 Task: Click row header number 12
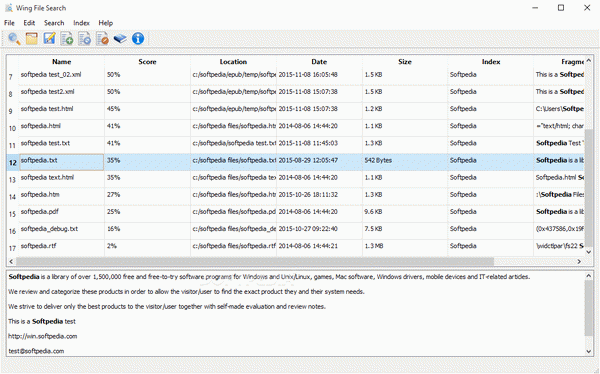point(13,163)
